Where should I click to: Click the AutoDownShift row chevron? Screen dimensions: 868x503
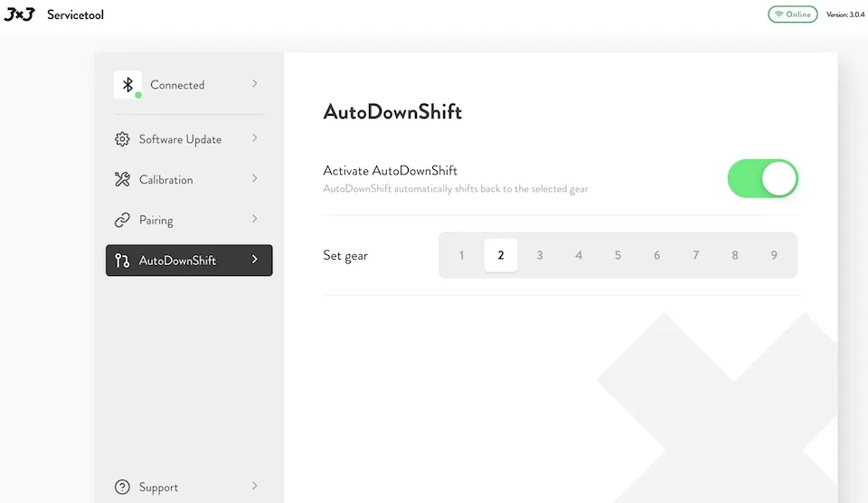click(x=255, y=260)
